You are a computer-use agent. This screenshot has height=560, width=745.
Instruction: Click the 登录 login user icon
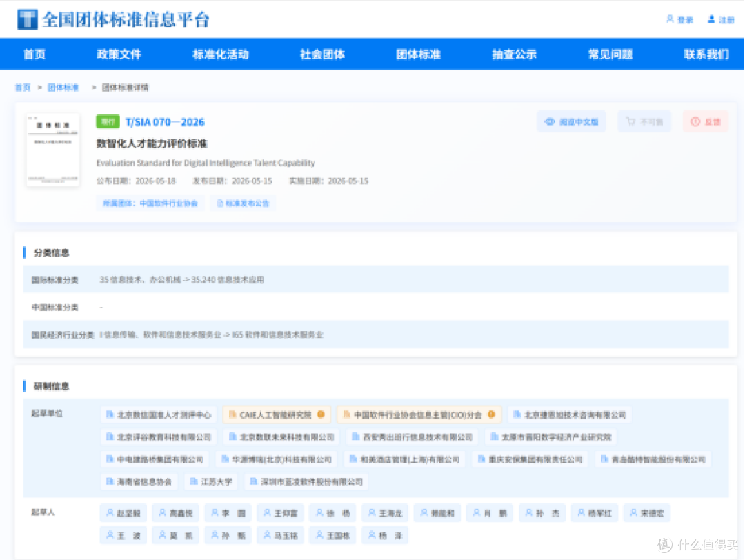pos(670,19)
